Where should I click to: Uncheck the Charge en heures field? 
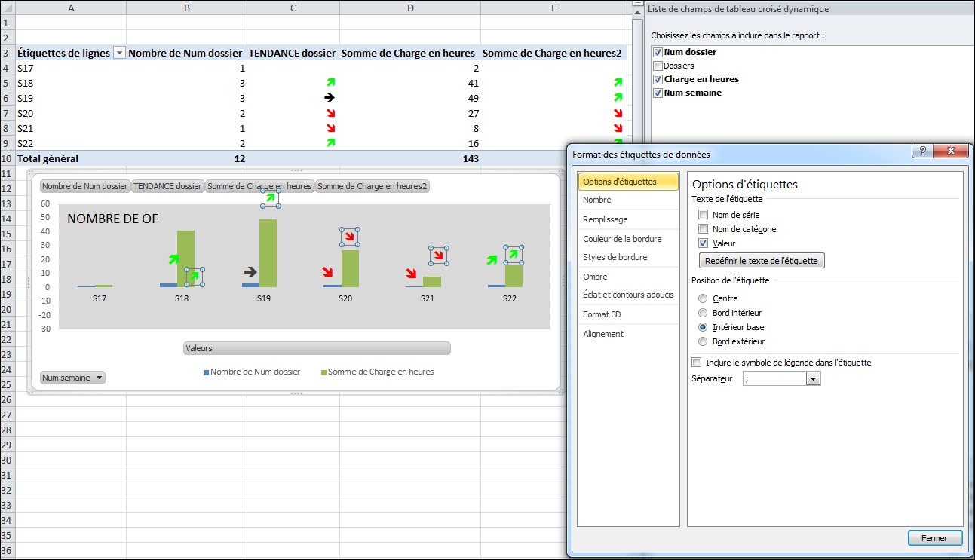(x=658, y=79)
